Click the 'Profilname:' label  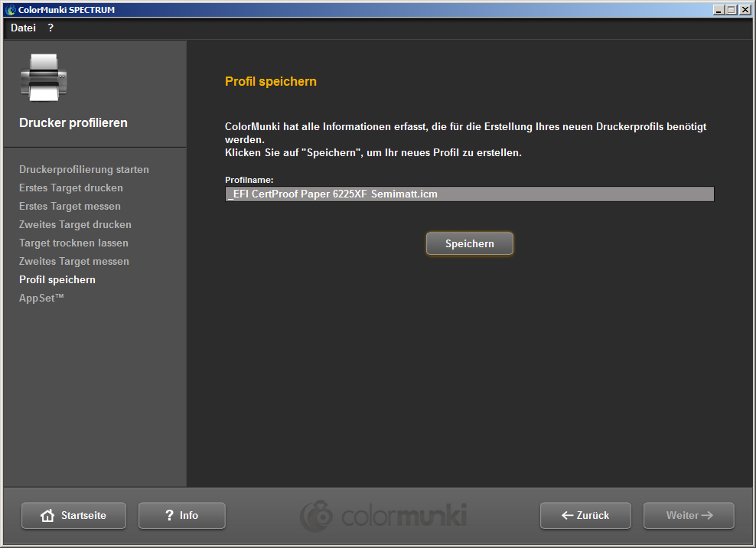249,180
